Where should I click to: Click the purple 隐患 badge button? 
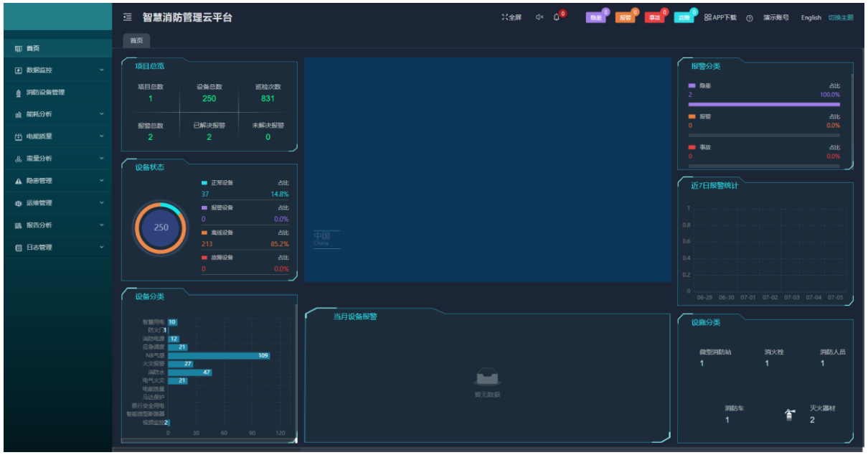click(595, 18)
